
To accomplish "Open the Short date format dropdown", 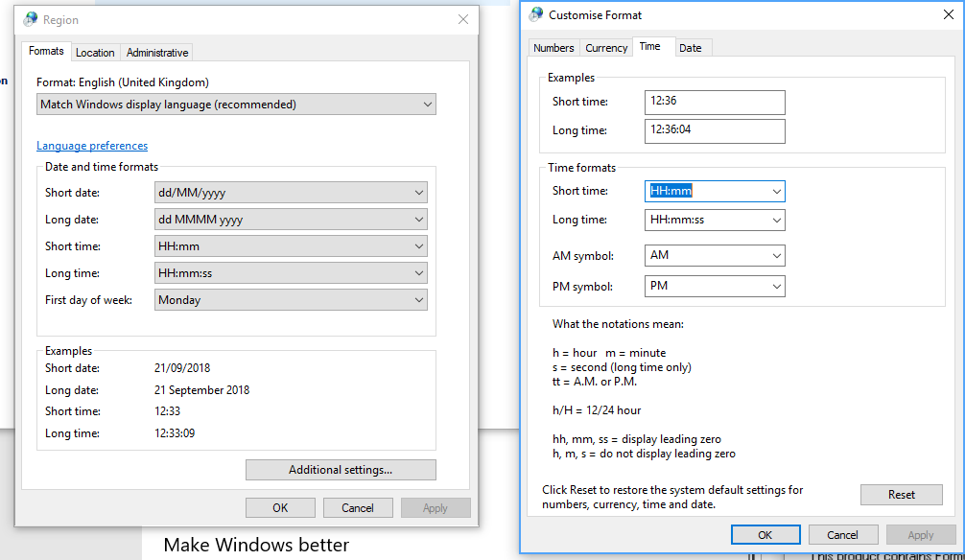I will coord(418,192).
